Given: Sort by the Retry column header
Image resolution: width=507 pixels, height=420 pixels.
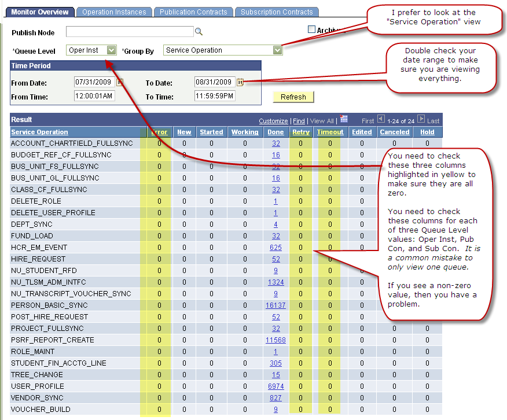Looking at the screenshot, I should point(301,132).
